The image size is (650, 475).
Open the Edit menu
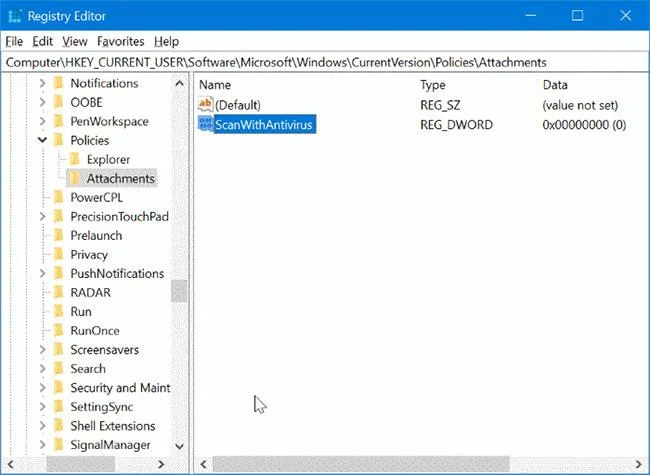click(43, 41)
